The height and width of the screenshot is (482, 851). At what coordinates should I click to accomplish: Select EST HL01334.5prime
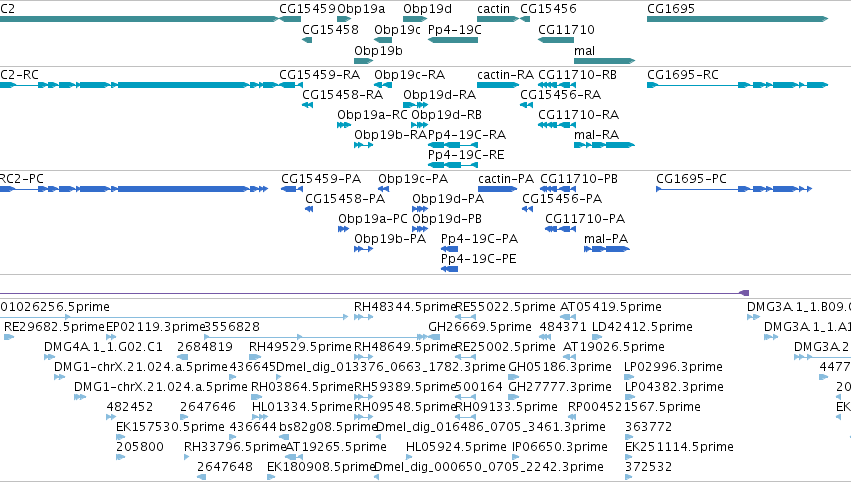pyautogui.click(x=259, y=418)
